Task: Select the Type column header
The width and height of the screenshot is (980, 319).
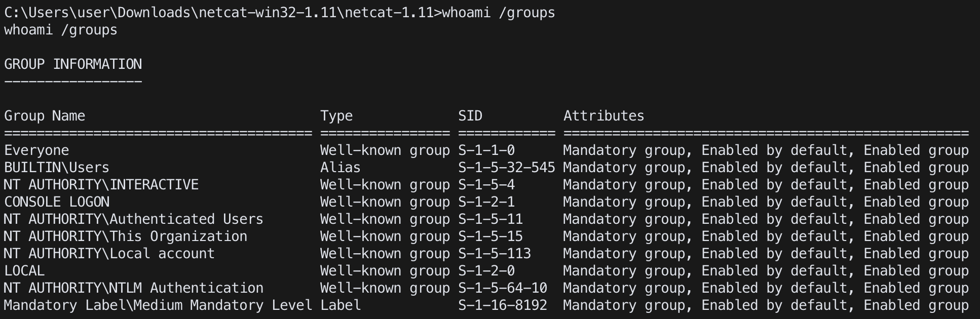Action: point(336,116)
